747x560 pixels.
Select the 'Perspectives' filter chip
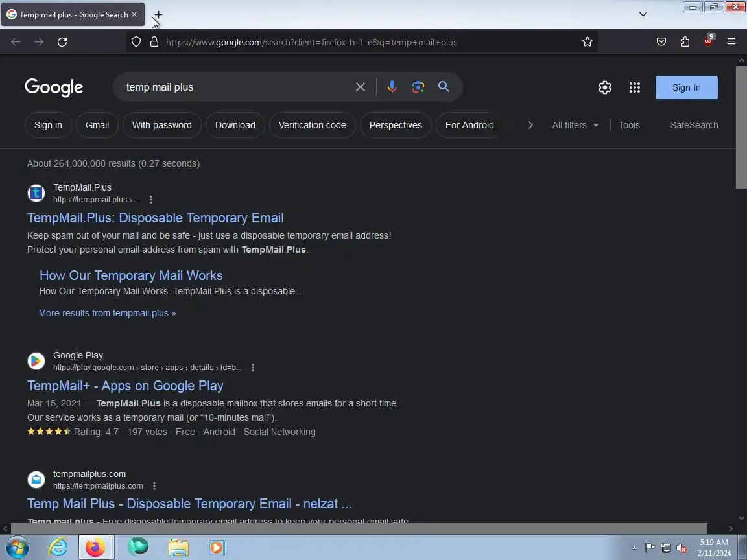tap(396, 125)
